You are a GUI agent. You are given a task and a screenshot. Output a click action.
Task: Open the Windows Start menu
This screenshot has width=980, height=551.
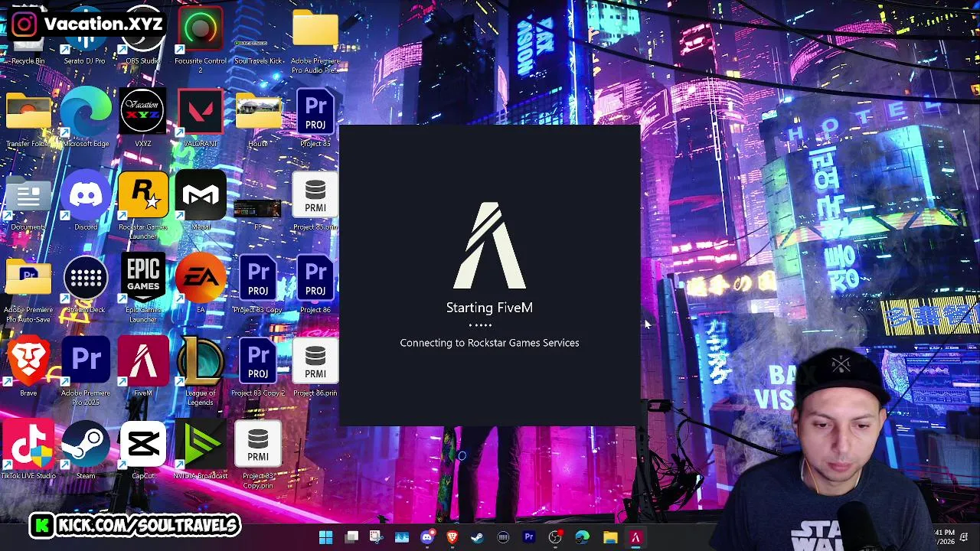click(x=325, y=537)
